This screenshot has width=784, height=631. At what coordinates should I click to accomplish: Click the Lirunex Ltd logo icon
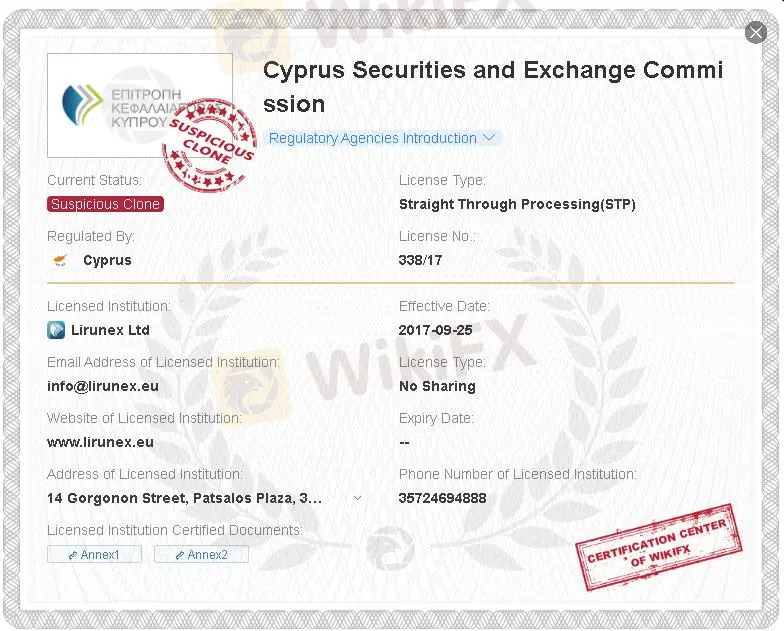[x=56, y=330]
